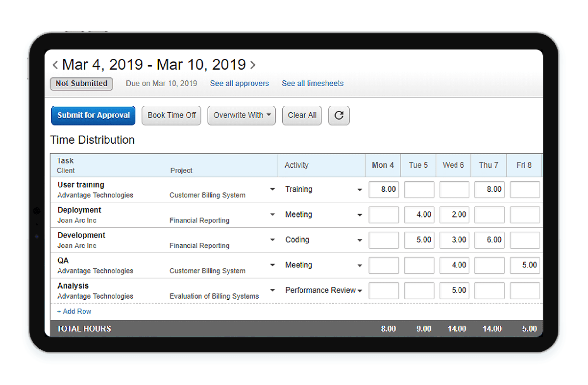Submit the timesheet for approval
This screenshot has width=588, height=385.
[x=93, y=116]
